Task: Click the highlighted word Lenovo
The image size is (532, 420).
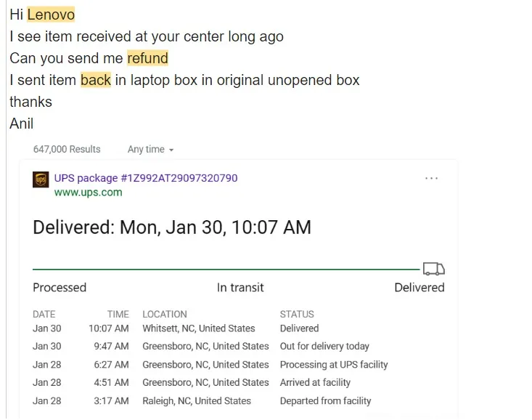Action: click(x=51, y=15)
